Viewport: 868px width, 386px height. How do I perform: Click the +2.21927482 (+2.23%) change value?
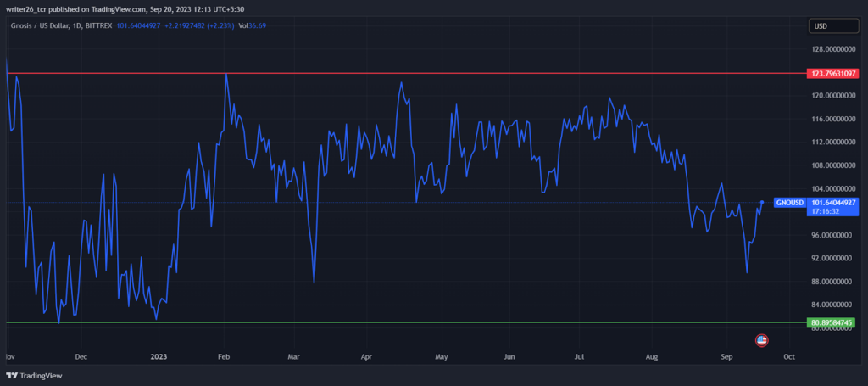199,25
